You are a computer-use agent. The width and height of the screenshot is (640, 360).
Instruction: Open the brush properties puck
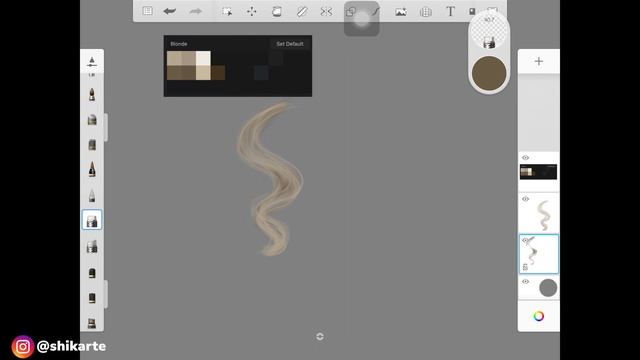(489, 32)
